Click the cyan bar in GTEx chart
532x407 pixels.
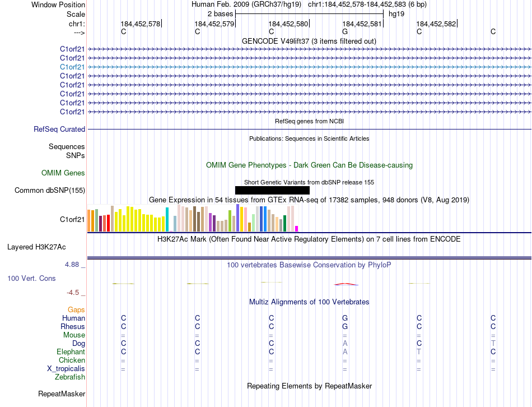pos(167,219)
